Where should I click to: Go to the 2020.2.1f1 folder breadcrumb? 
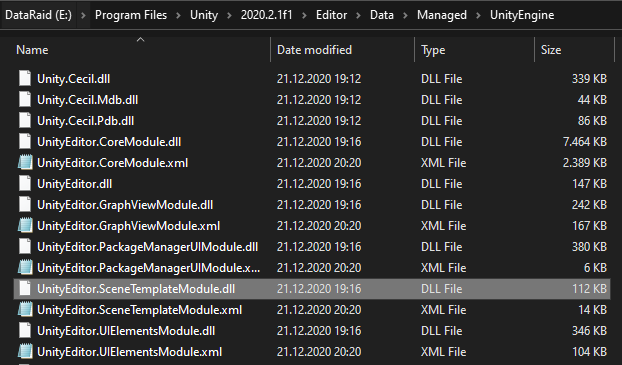(267, 15)
